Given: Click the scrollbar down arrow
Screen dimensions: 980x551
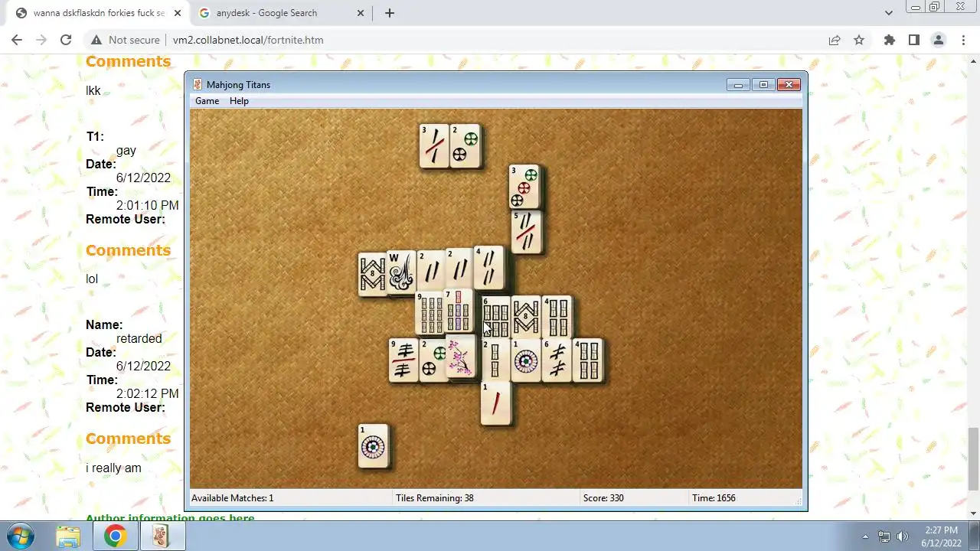Looking at the screenshot, I should click(x=973, y=514).
